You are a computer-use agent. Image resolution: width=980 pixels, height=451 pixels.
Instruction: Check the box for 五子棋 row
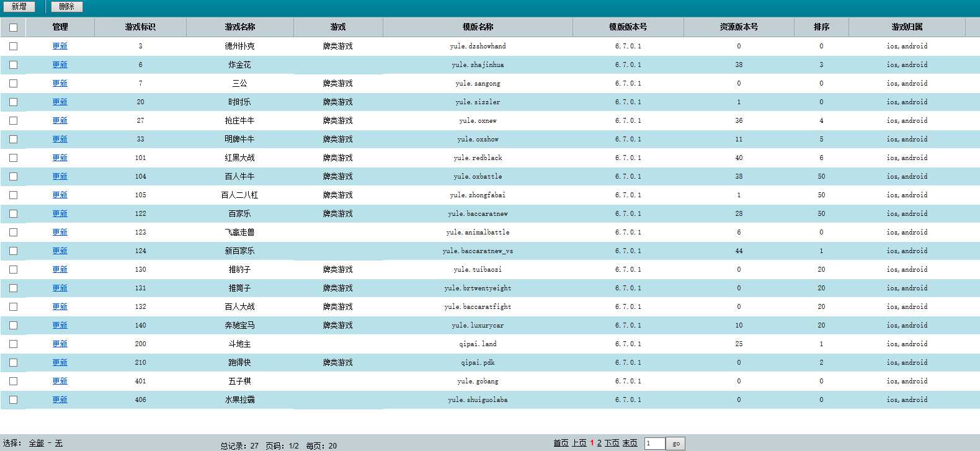(x=13, y=381)
